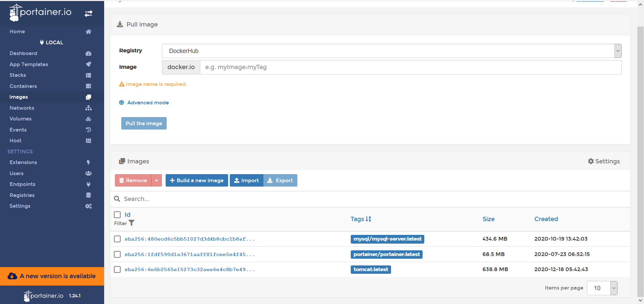The image size is (644, 304).
Task: Sort by the Size column header
Action: click(488, 219)
